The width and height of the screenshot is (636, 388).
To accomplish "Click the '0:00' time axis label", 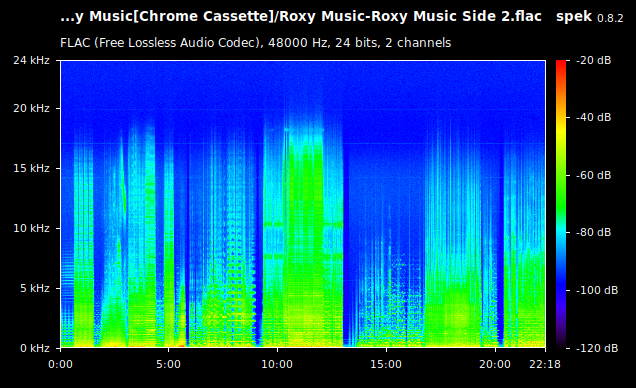I will pyautogui.click(x=60, y=364).
